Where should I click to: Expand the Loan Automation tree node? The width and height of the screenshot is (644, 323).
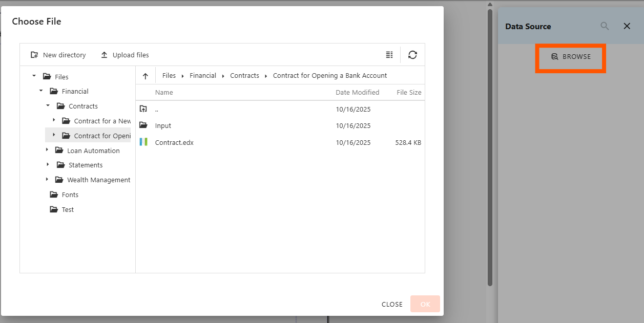coord(47,150)
